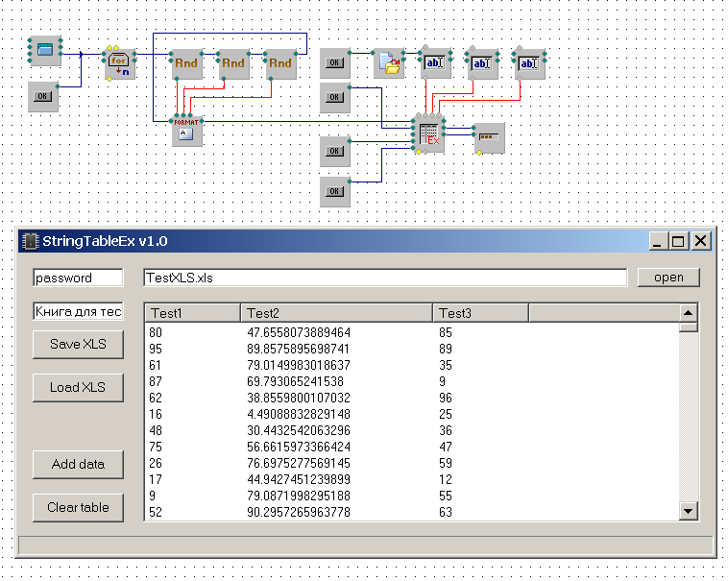Select cell 35 in Test3 column
The height and width of the screenshot is (581, 728).
(x=446, y=365)
